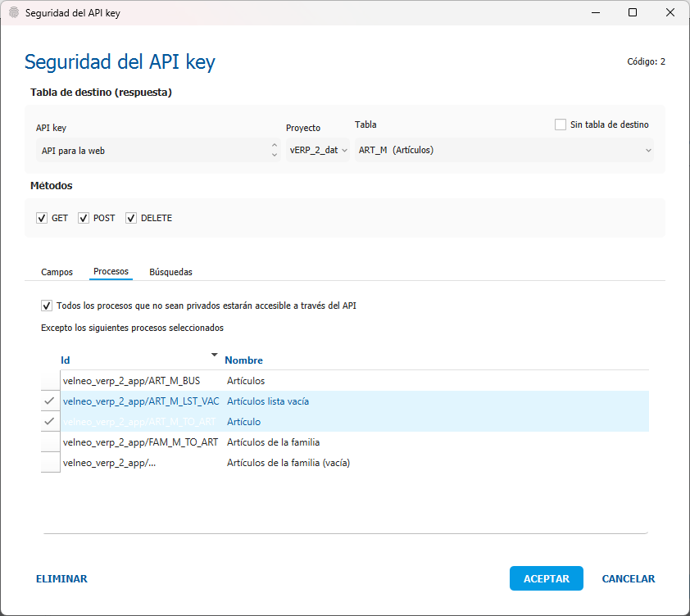This screenshot has height=616, width=690.
Task: Toggle Todos los procesos accesibles checkbox
Action: pyautogui.click(x=46, y=306)
